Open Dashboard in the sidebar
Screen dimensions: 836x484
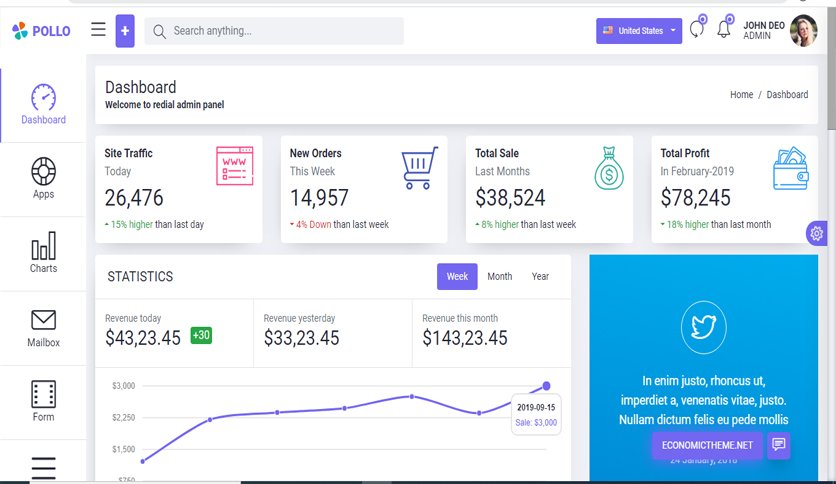[43, 105]
